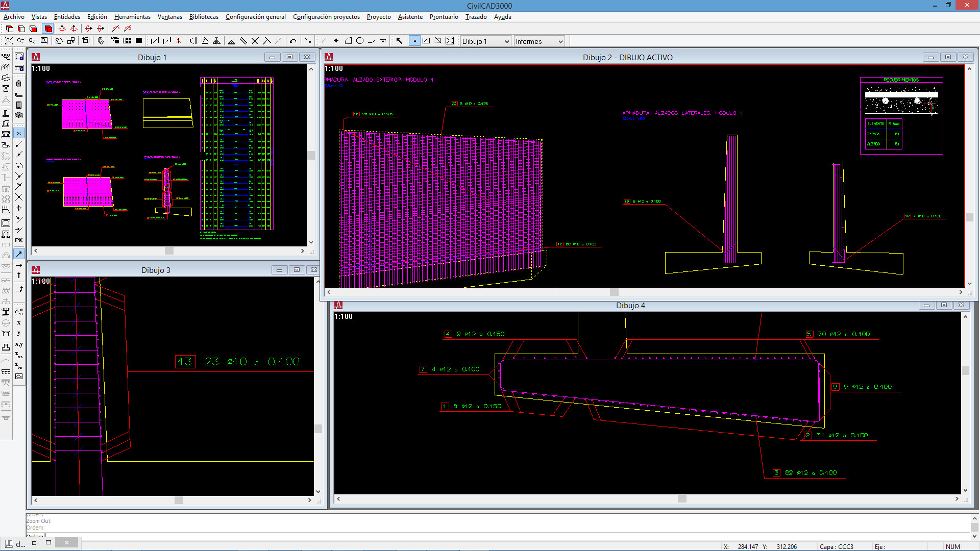This screenshot has height=551, width=980.
Task: Open the Prontuario menu
Action: coord(444,17)
